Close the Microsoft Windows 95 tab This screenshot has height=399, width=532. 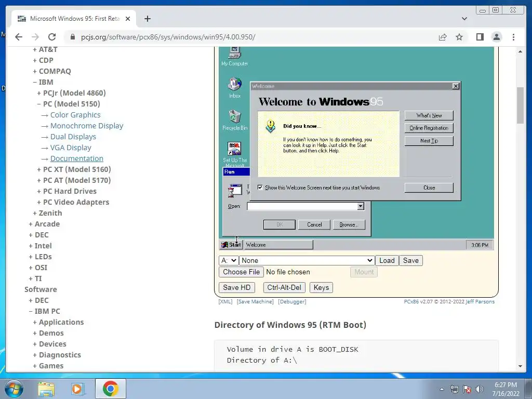pyautogui.click(x=128, y=19)
